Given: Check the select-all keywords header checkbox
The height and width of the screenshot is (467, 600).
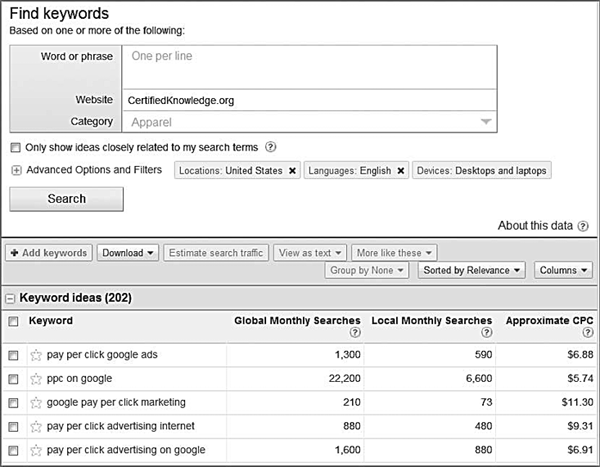Looking at the screenshot, I should [13, 321].
